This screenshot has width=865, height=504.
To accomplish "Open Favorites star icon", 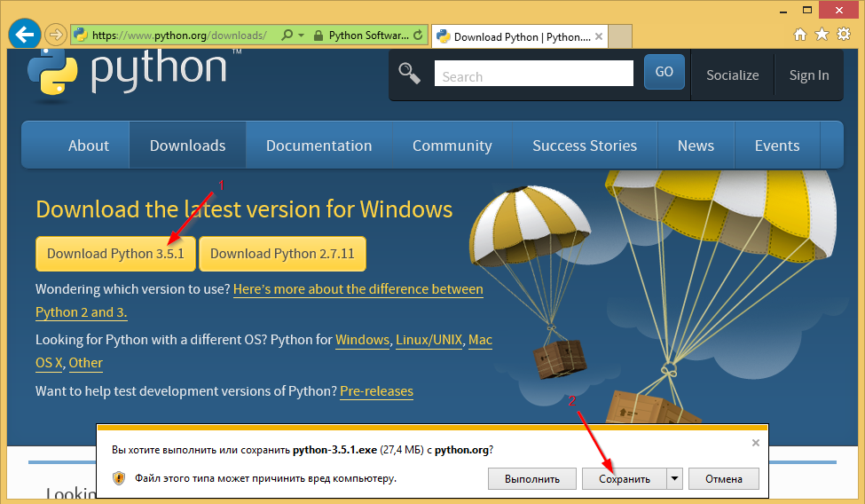I will (x=822, y=35).
